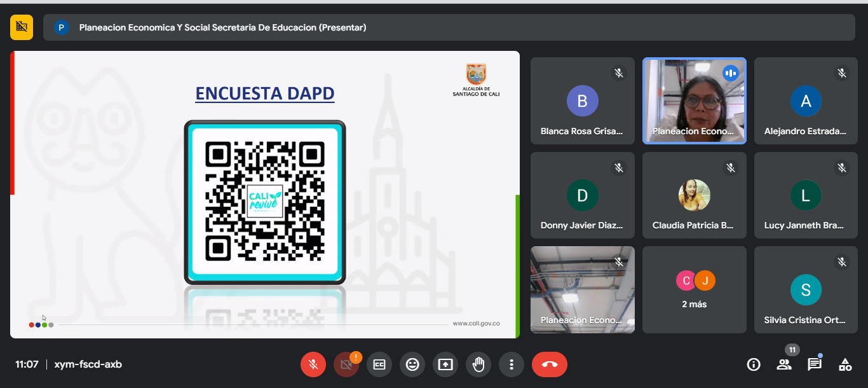Click the Alcaldía de Santiago de Cali logo
Viewport: 868px width, 388px height.
[476, 80]
